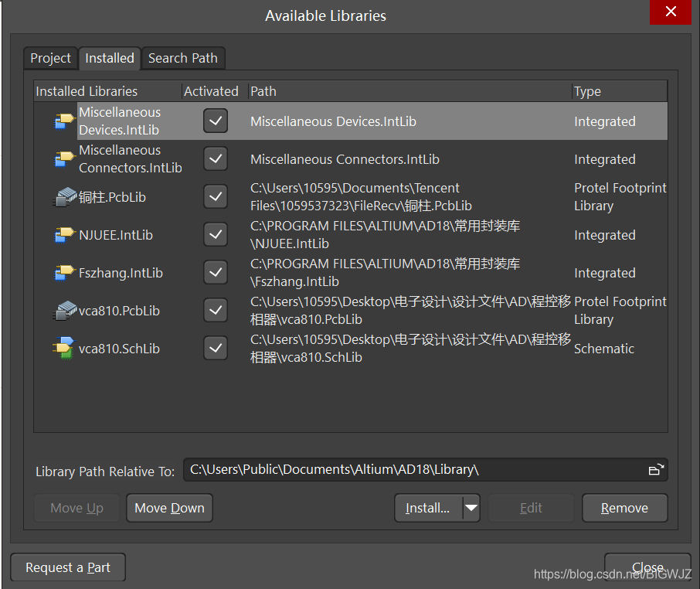The width and height of the screenshot is (700, 589).
Task: Click the Request a Part button
Action: pos(68,567)
